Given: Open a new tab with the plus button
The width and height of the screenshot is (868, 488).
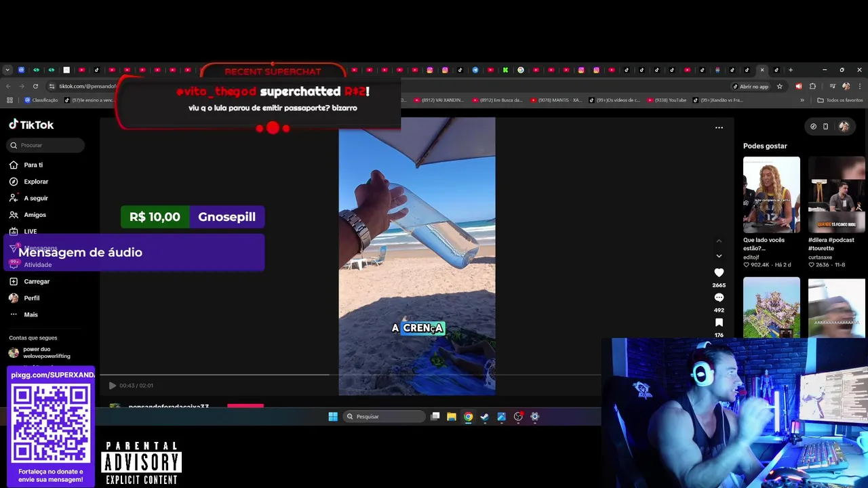Looking at the screenshot, I should tap(790, 70).
